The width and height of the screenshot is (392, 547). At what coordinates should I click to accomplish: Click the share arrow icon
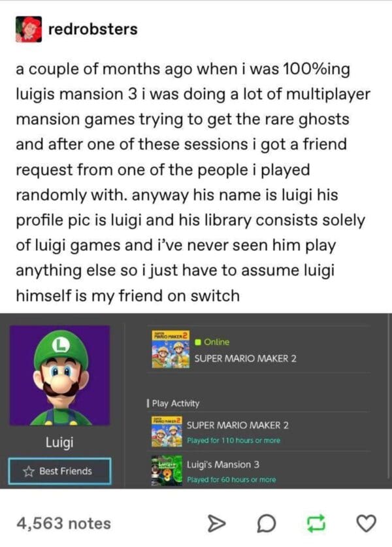(x=216, y=523)
